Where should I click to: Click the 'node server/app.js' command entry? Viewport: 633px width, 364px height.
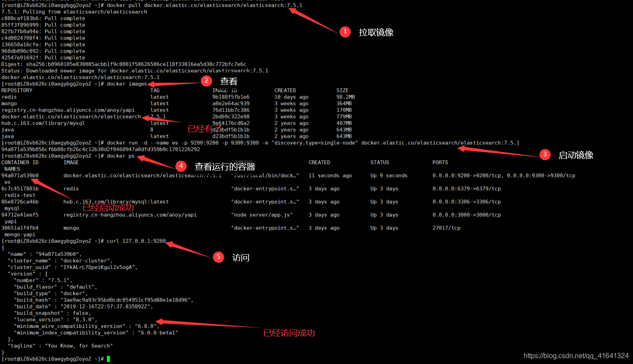(x=262, y=215)
